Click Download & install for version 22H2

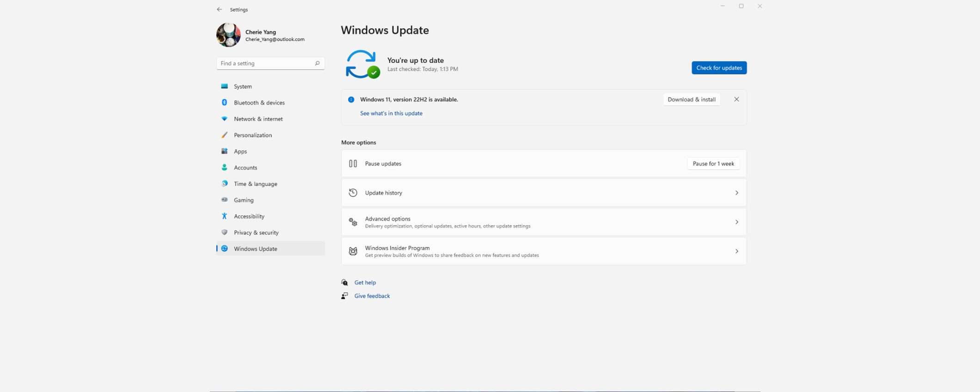[691, 99]
